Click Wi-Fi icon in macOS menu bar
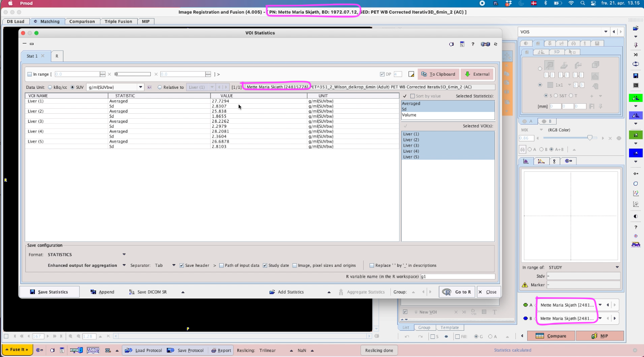Image resolution: width=644 pixels, height=357 pixels. pos(571,3)
